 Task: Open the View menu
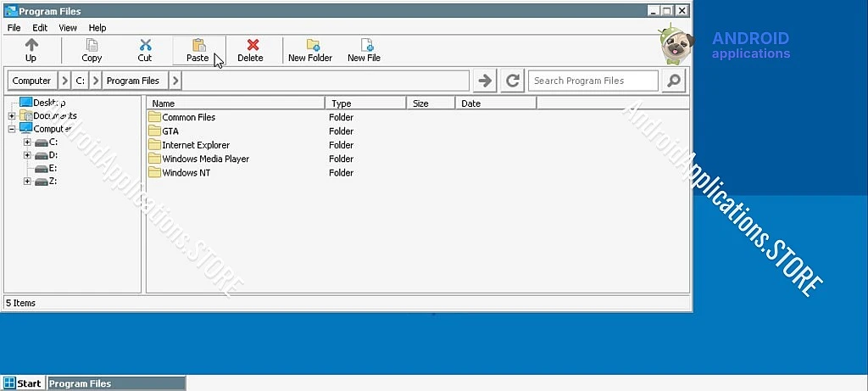coord(68,28)
